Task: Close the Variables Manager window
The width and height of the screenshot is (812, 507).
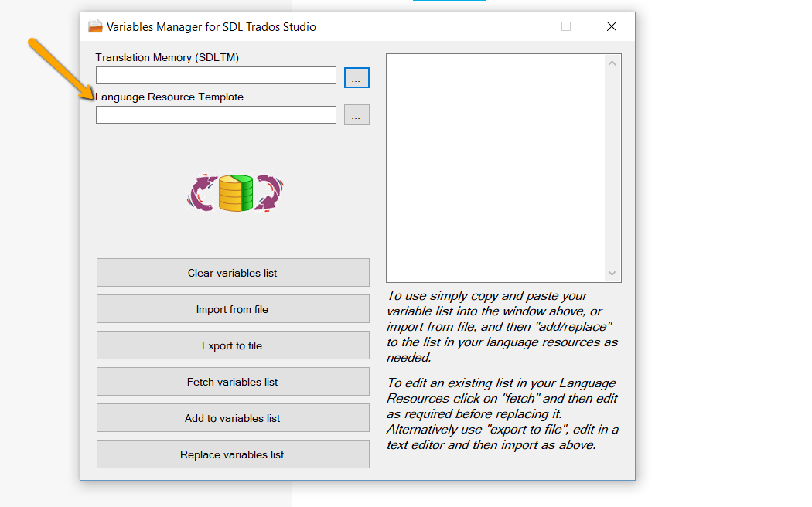Action: point(612,26)
